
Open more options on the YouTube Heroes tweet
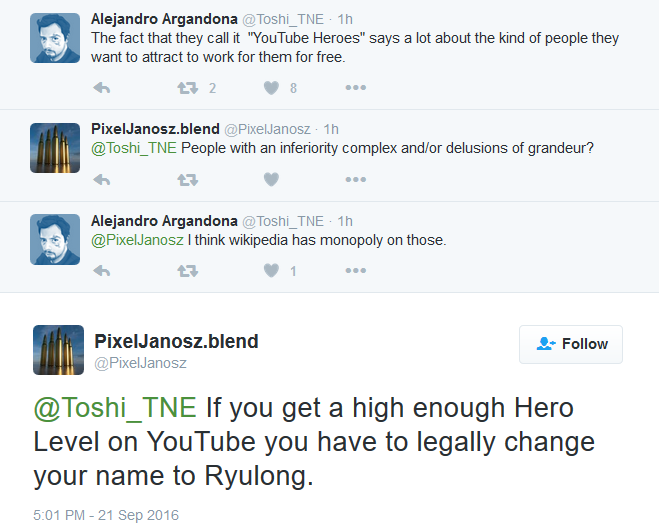[356, 87]
